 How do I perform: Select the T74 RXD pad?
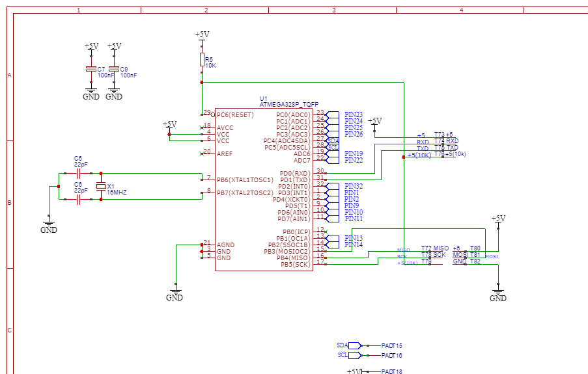click(x=446, y=141)
